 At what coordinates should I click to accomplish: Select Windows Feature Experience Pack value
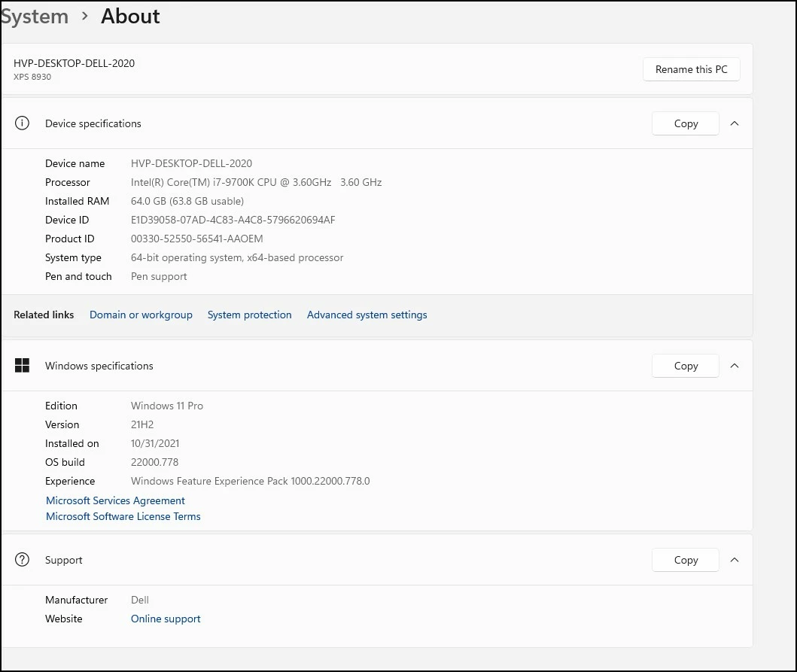coord(250,481)
